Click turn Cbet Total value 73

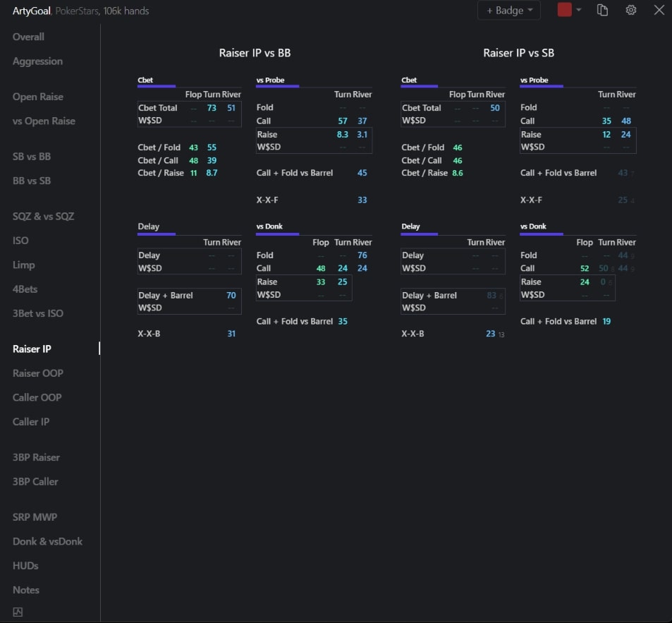[212, 108]
